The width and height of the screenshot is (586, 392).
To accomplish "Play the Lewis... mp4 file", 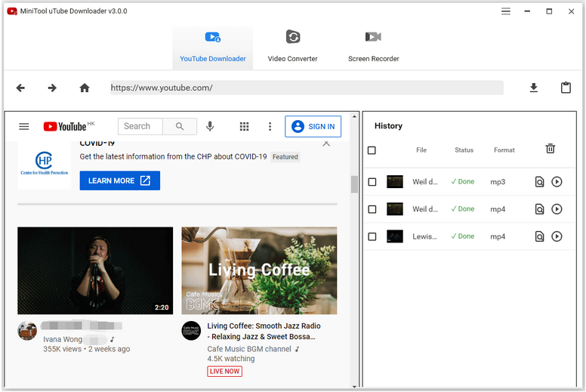I will pyautogui.click(x=557, y=236).
